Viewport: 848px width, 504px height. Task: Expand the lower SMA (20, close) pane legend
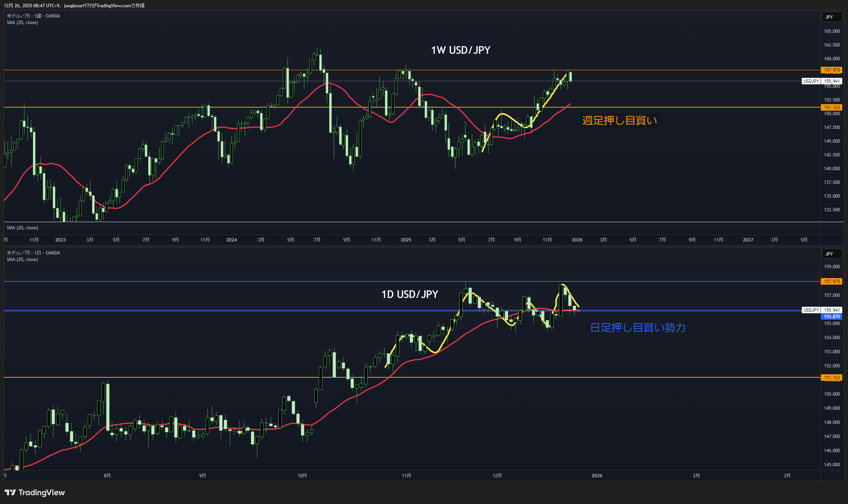(22, 228)
